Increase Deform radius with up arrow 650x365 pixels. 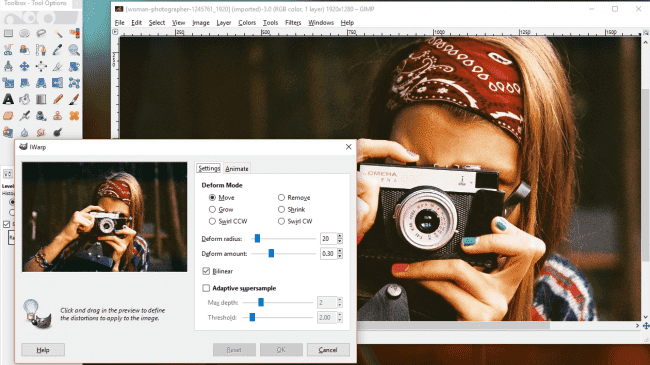tap(340, 236)
